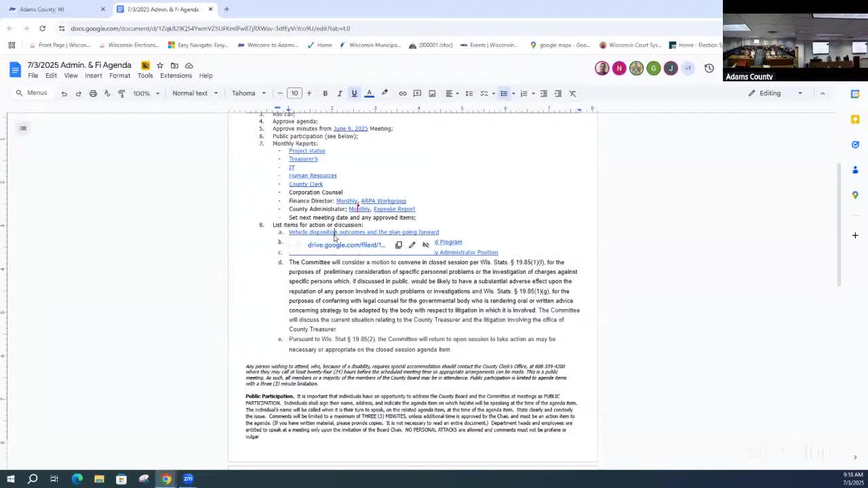Increase the font size
The image size is (868, 488).
[309, 94]
